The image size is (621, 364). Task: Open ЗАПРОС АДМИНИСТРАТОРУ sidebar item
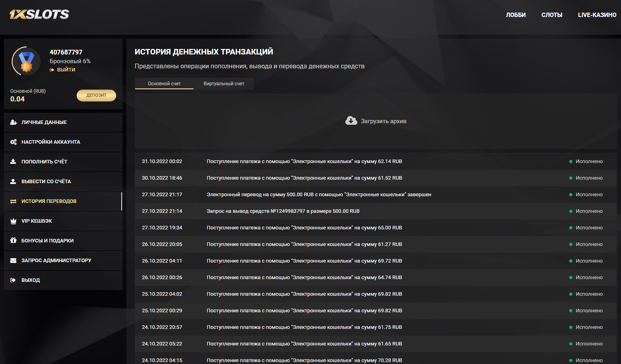coord(63,261)
